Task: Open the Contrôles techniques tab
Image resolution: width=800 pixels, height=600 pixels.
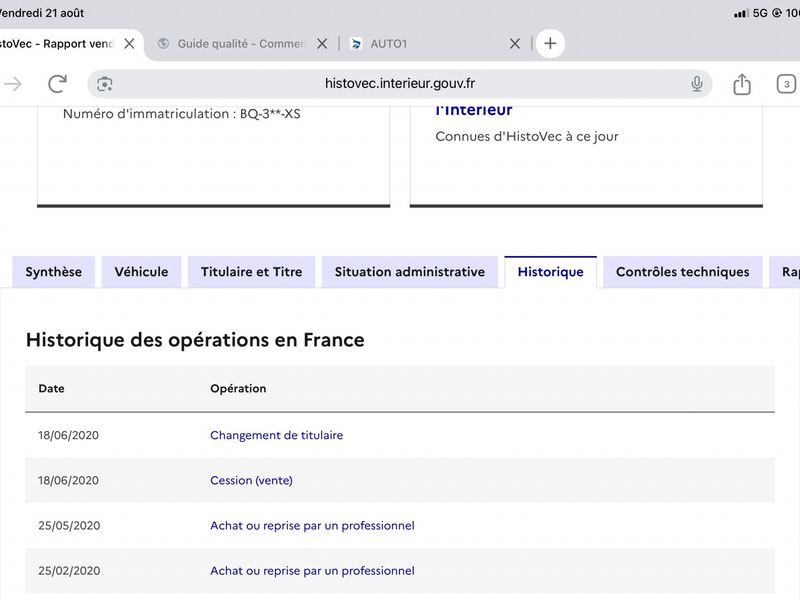Action: (x=683, y=272)
